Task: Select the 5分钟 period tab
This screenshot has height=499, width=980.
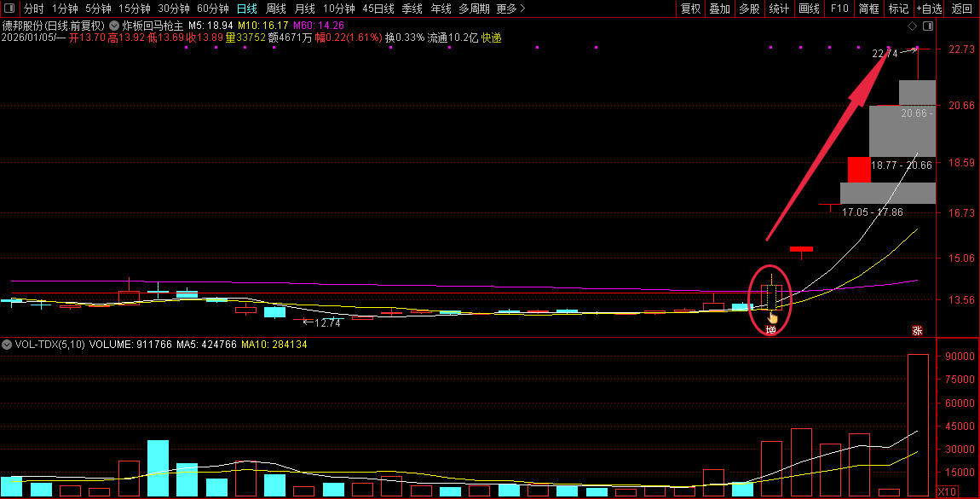Action: coord(98,9)
